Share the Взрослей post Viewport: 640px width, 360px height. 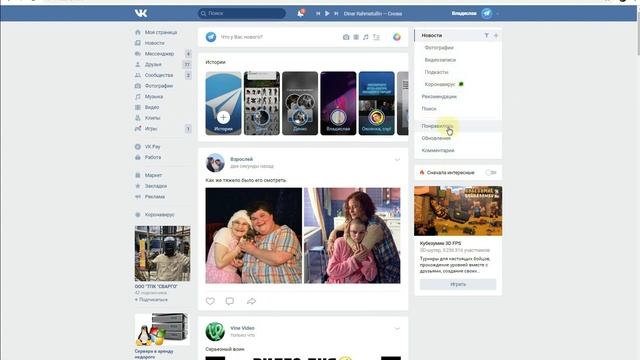(x=251, y=301)
